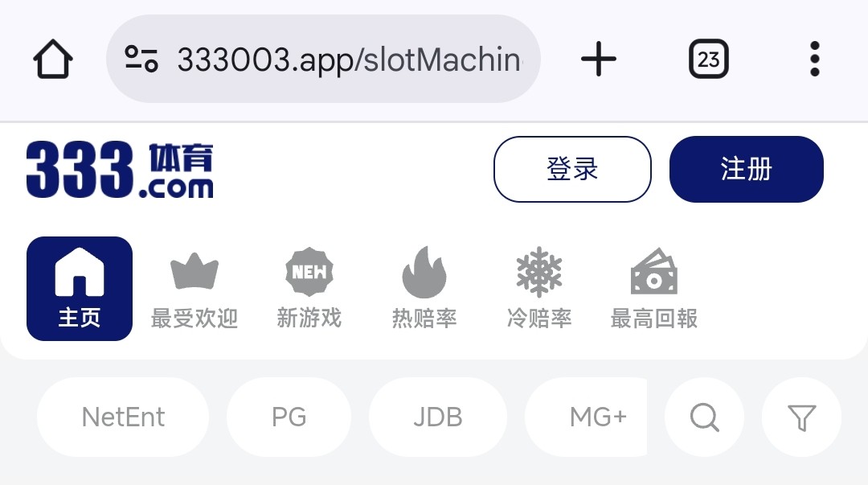Select the 冷赔率 snowflake icon

click(x=539, y=272)
